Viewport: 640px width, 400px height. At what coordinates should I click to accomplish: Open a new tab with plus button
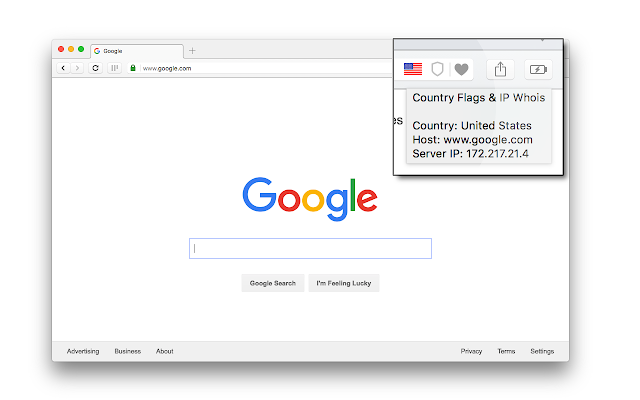pos(192,51)
